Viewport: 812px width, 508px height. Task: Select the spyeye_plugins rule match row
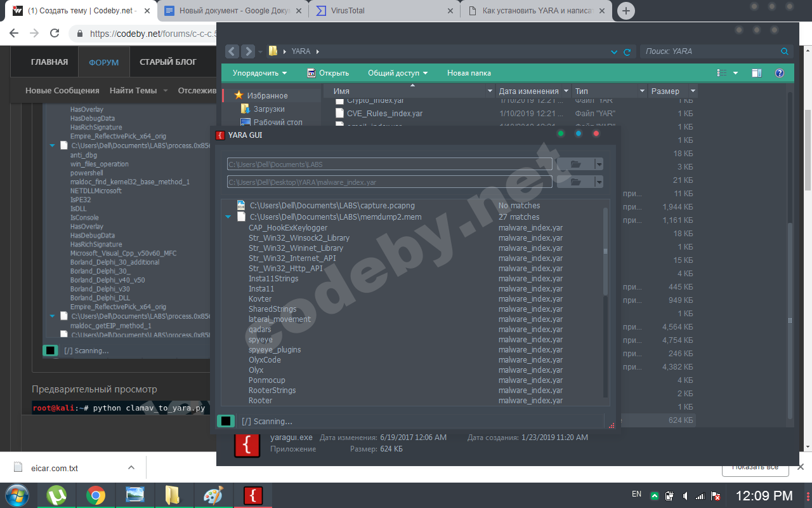275,349
